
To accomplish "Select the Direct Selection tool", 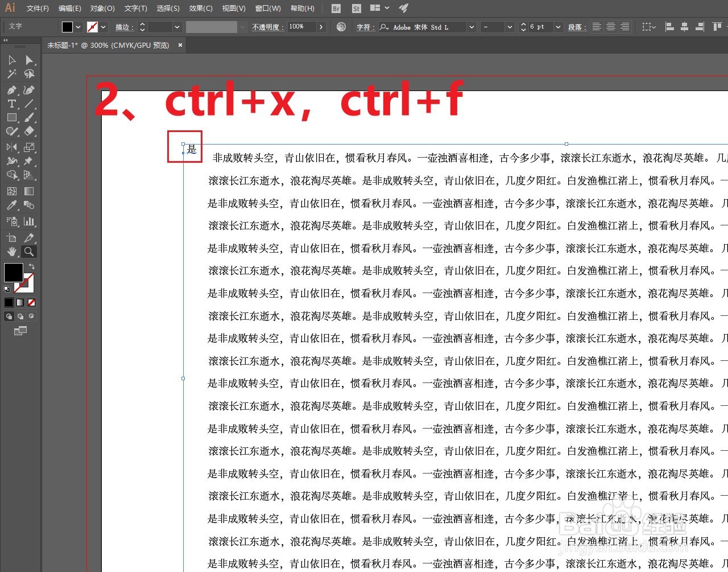I will click(x=29, y=60).
